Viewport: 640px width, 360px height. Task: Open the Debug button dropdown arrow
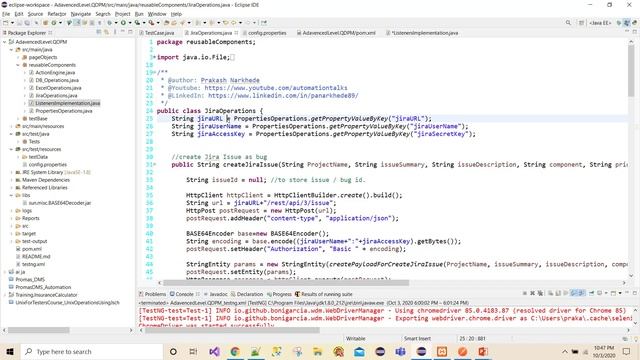pos(116,23)
